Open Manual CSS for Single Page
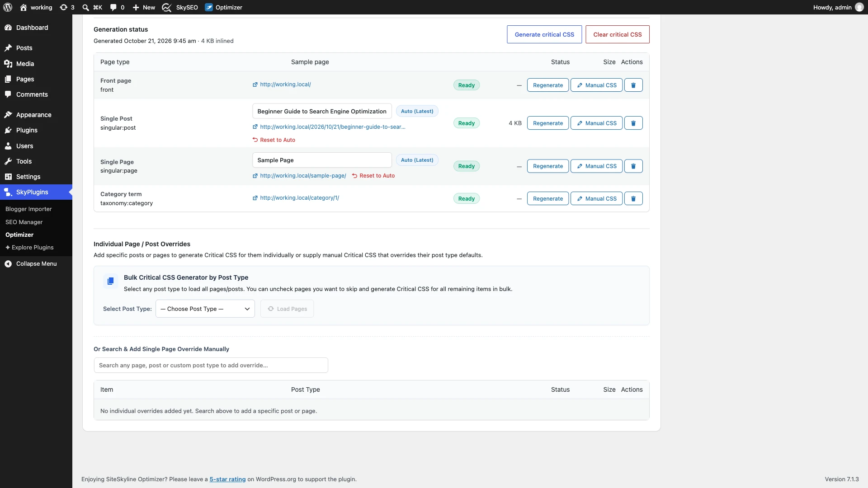This screenshot has height=488, width=868. click(x=597, y=166)
